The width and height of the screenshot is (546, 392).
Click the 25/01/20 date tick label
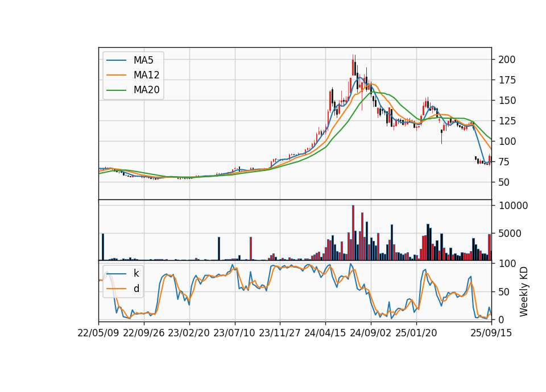click(416, 333)
